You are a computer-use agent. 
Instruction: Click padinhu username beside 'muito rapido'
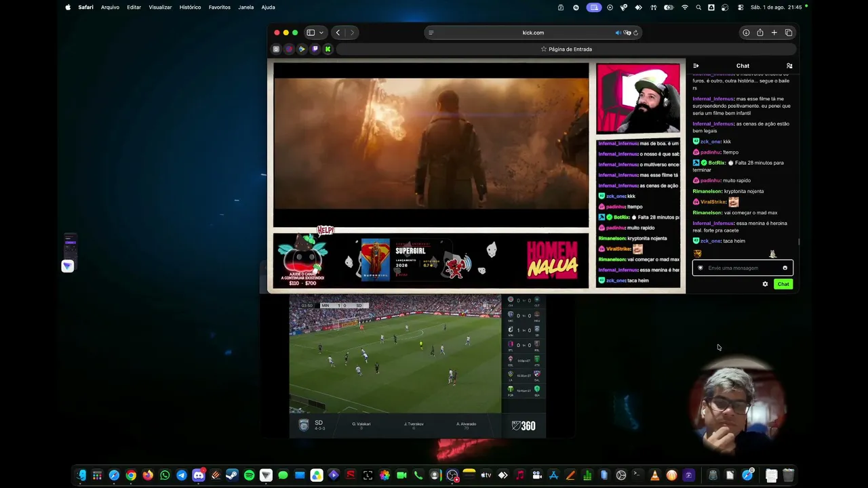click(x=710, y=181)
